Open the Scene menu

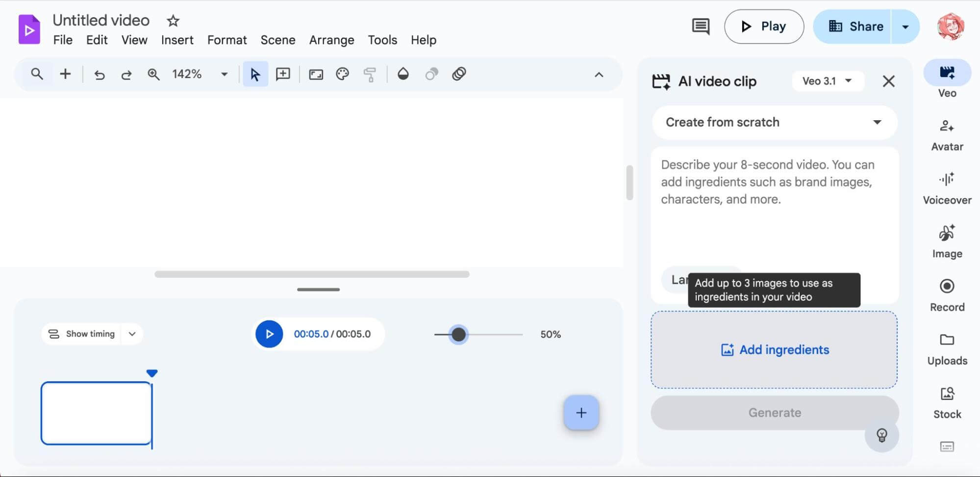click(277, 40)
